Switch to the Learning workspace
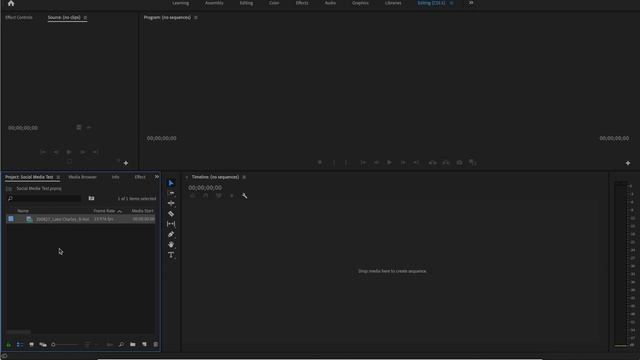Screen dimensions: 640x360 (180, 3)
